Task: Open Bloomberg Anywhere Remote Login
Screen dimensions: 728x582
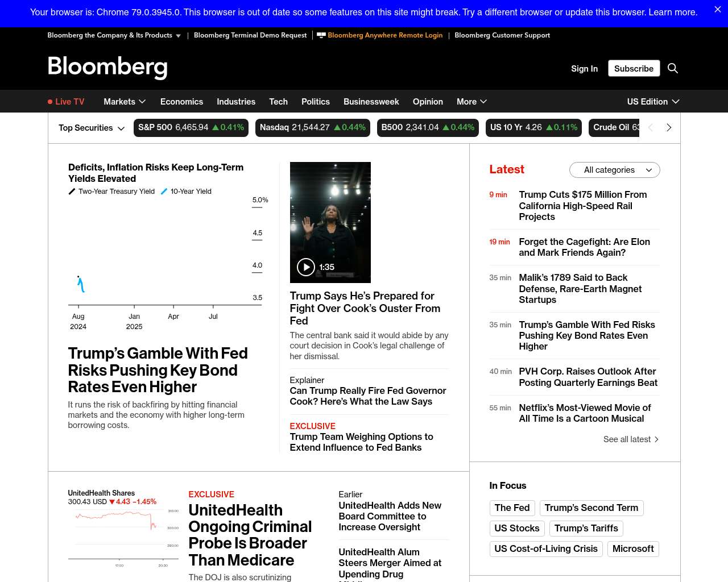Action: [380, 35]
